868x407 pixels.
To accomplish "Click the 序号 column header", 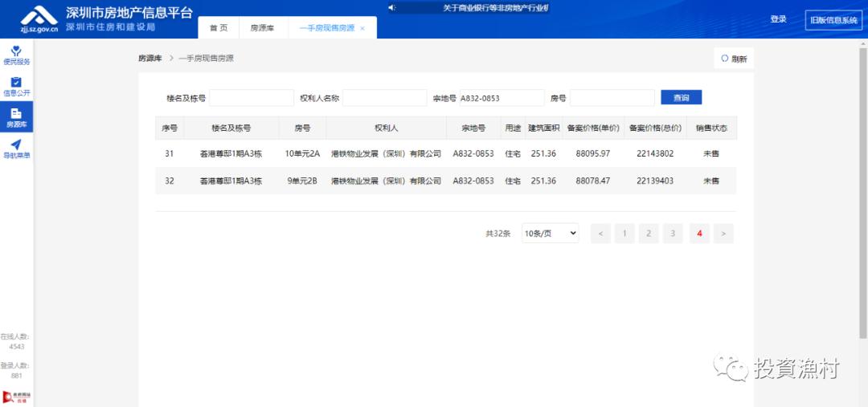I will 170,128.
